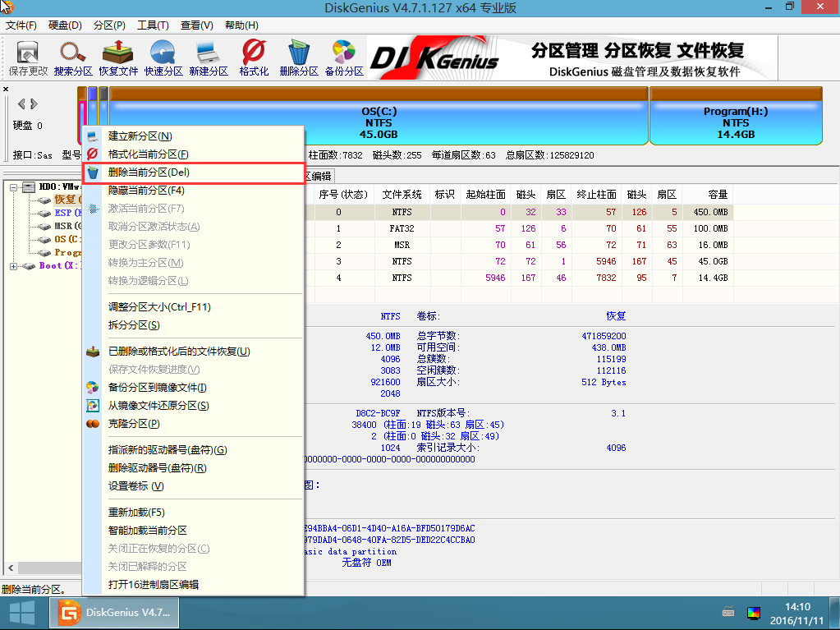Open the 工具(T) menu
The width and height of the screenshot is (840, 630).
[x=153, y=25]
